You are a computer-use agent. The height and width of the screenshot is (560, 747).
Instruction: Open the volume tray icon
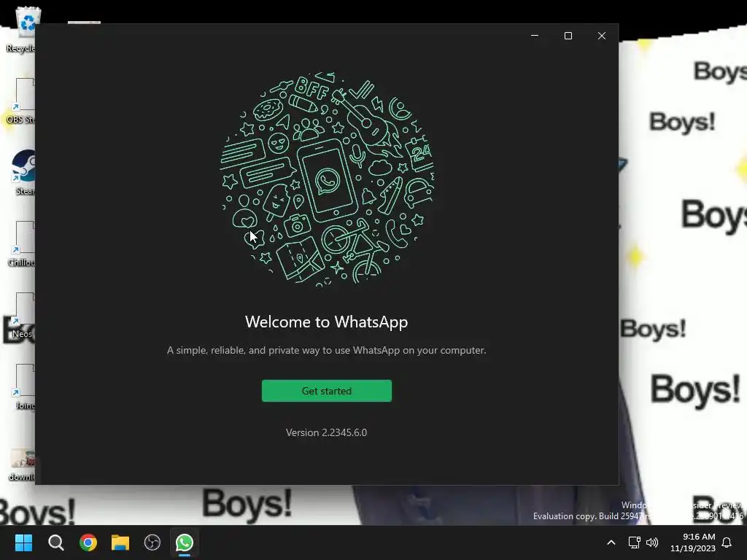pos(652,542)
